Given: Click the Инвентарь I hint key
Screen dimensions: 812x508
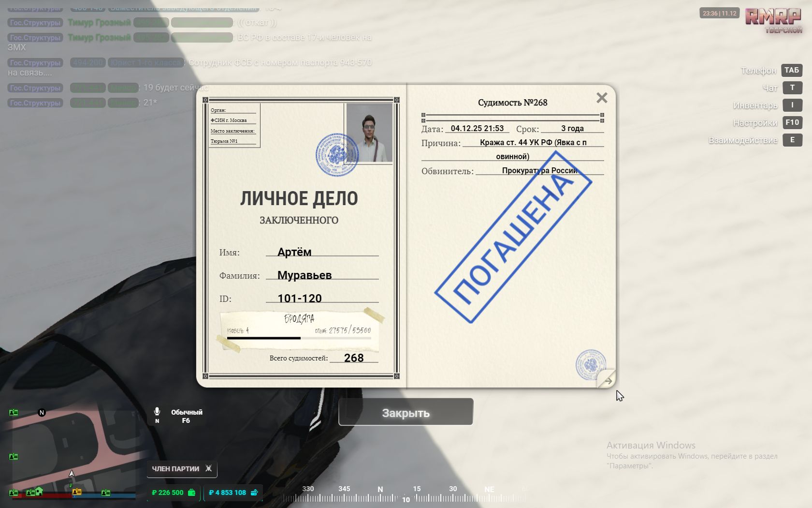Looking at the screenshot, I should tap(792, 105).
